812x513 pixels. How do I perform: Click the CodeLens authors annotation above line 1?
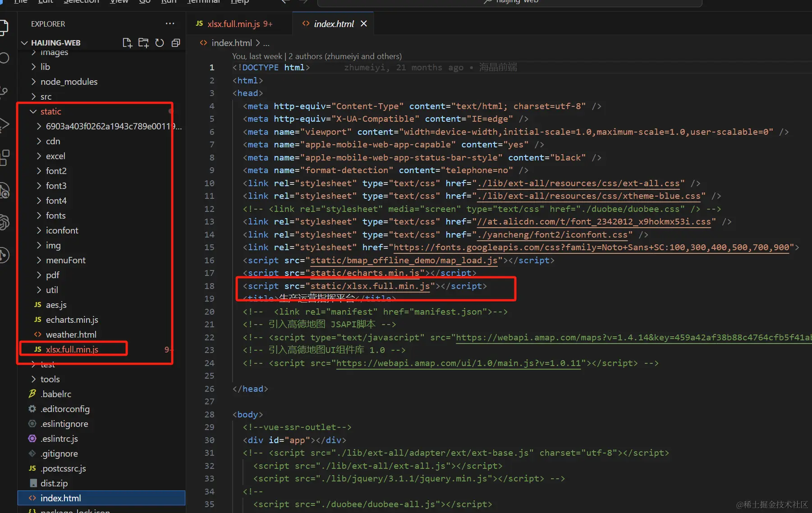pyautogui.click(x=317, y=56)
